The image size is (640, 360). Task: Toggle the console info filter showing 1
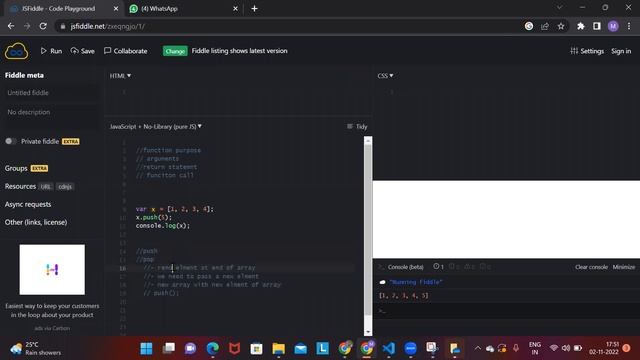(438, 267)
